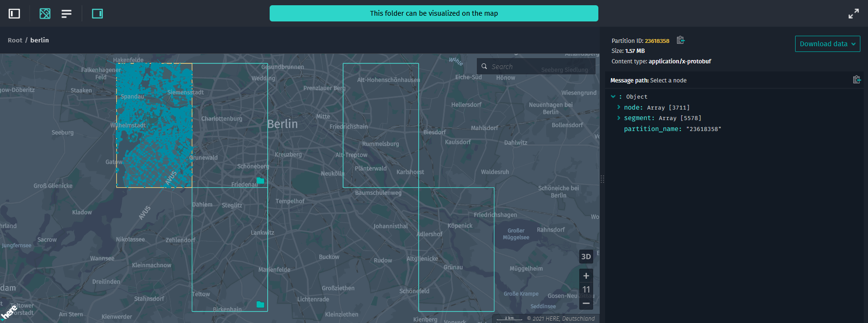Switch to the map view icon

45,13
